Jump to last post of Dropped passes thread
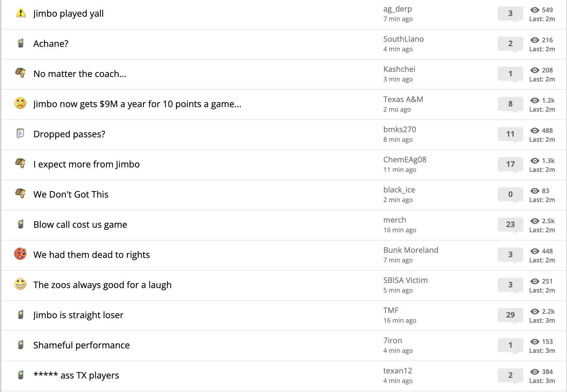Image resolution: width=567 pixels, height=392 pixels. [x=542, y=140]
